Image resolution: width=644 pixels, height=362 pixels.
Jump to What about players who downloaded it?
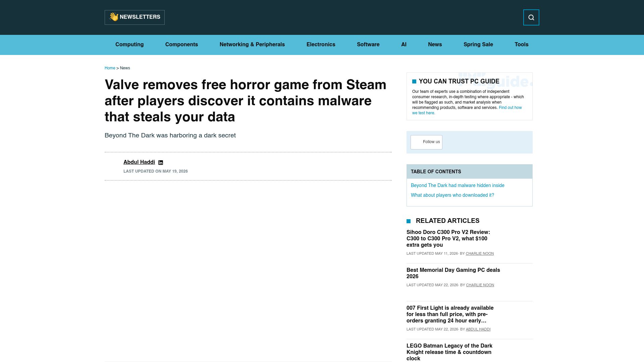[x=452, y=195]
